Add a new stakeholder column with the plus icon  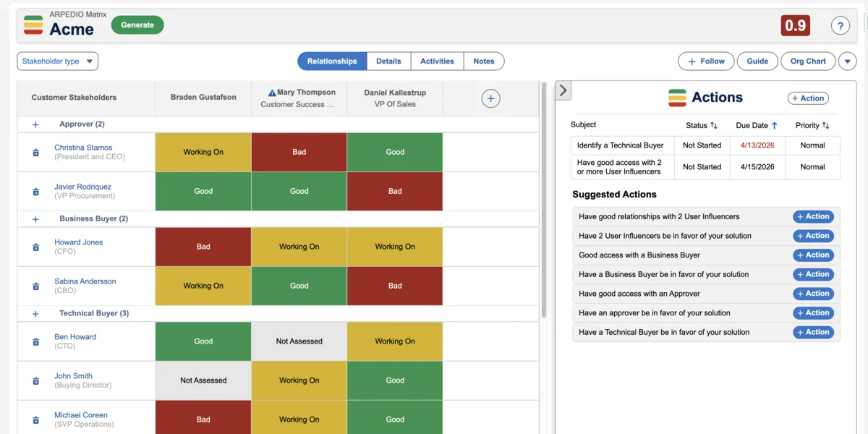(491, 98)
